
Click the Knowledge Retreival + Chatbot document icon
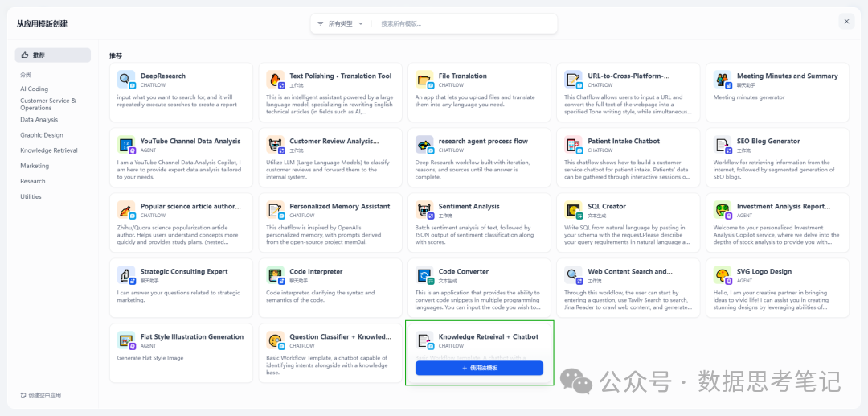(x=424, y=340)
